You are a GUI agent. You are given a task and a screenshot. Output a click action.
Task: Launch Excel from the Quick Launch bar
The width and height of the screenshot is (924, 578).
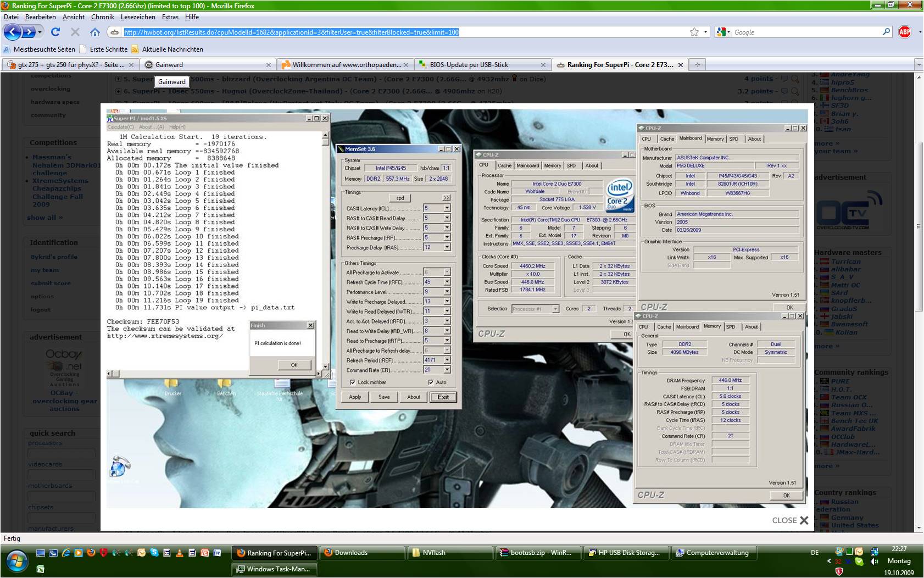tap(40, 569)
